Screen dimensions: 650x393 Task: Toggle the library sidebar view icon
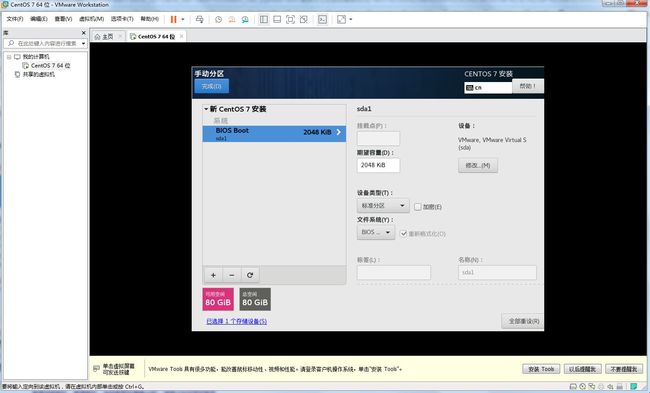(264, 19)
